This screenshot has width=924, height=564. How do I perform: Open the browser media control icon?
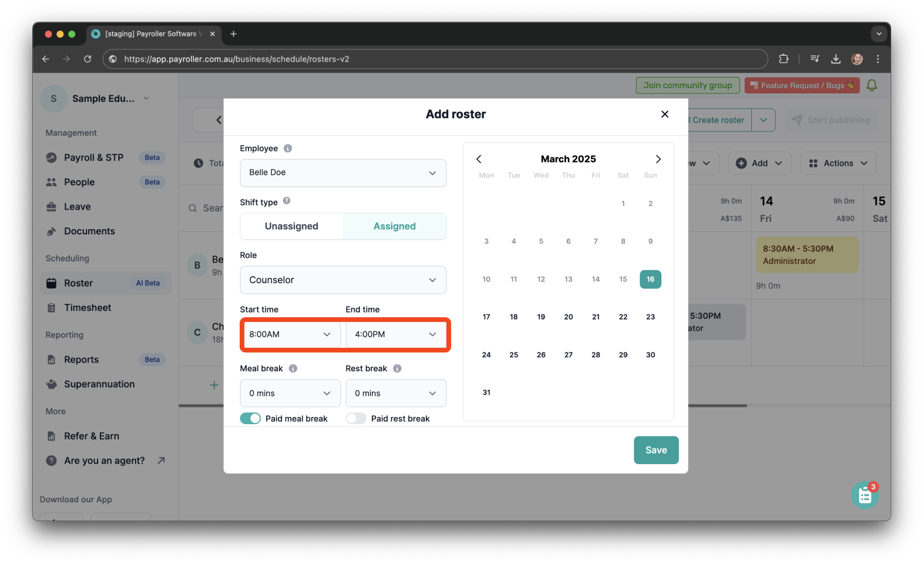pyautogui.click(x=815, y=59)
